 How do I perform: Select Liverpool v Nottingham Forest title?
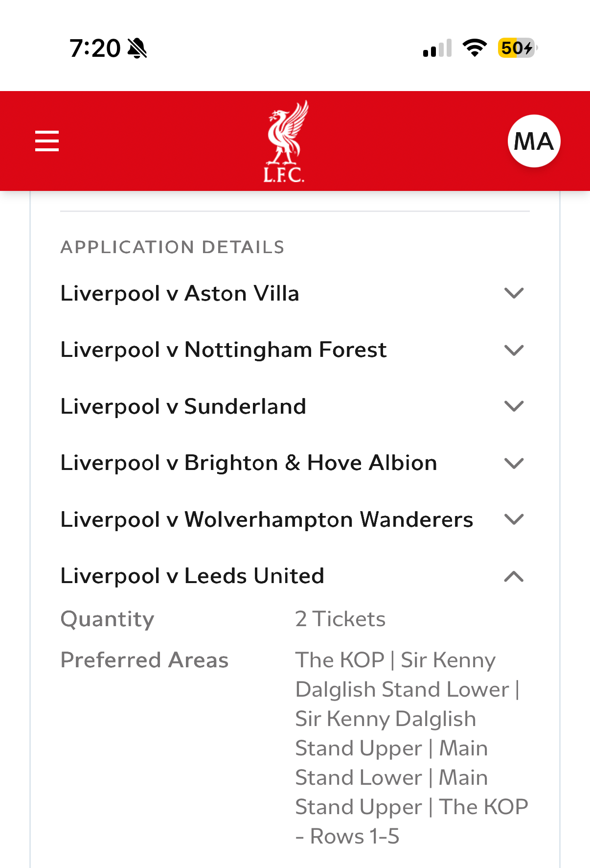(224, 350)
